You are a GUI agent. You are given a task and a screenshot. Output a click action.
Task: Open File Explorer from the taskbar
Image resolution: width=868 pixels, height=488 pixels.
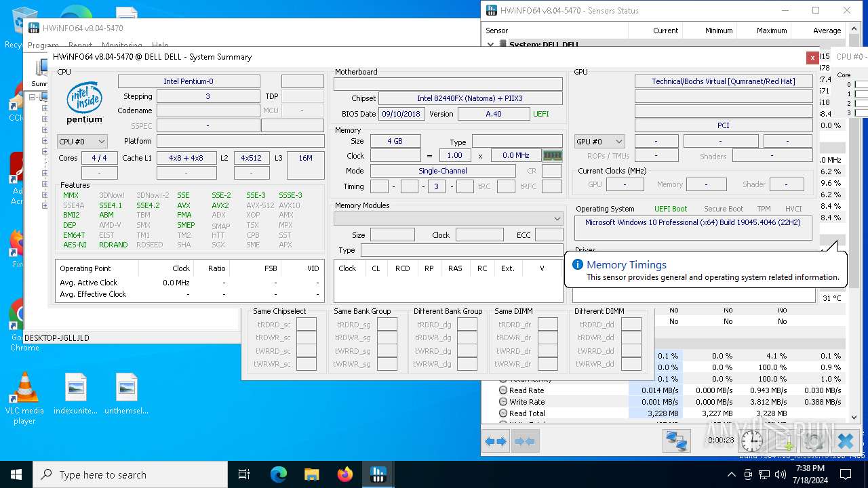pyautogui.click(x=311, y=474)
